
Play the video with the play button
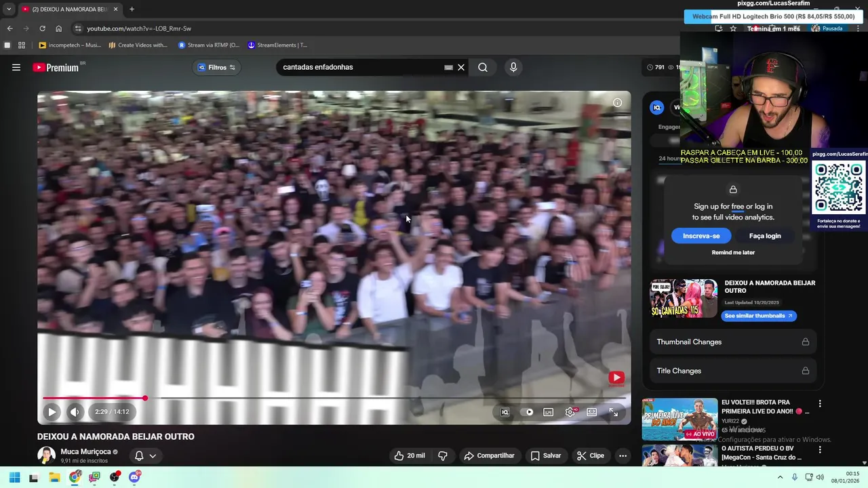click(x=52, y=411)
